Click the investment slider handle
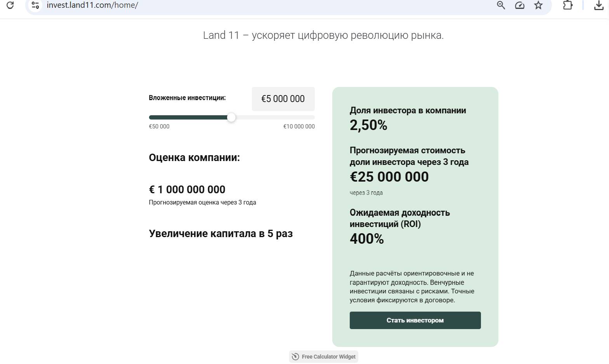Screen dimensions: 609x364 (x=231, y=117)
